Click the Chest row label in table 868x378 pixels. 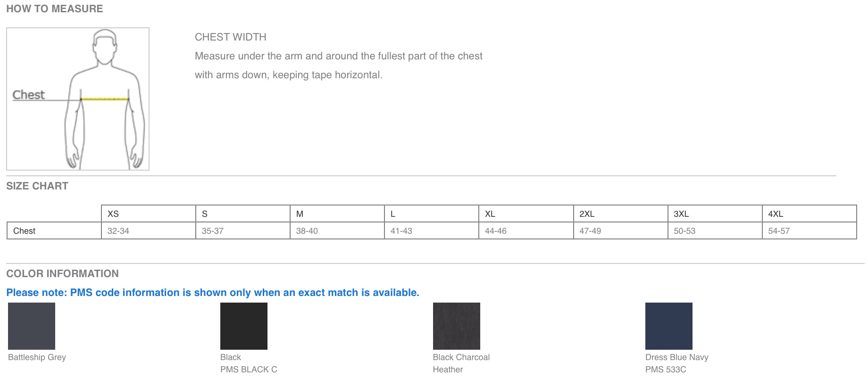[x=25, y=231]
